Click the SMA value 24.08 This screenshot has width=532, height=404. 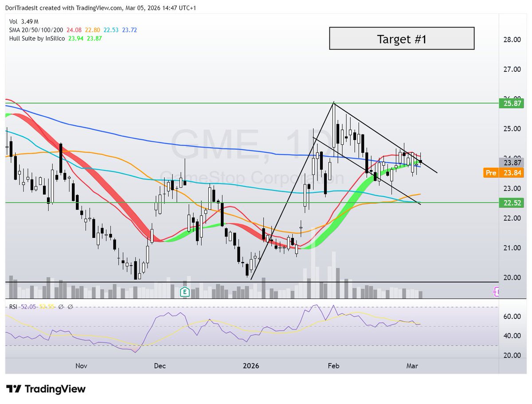74,30
